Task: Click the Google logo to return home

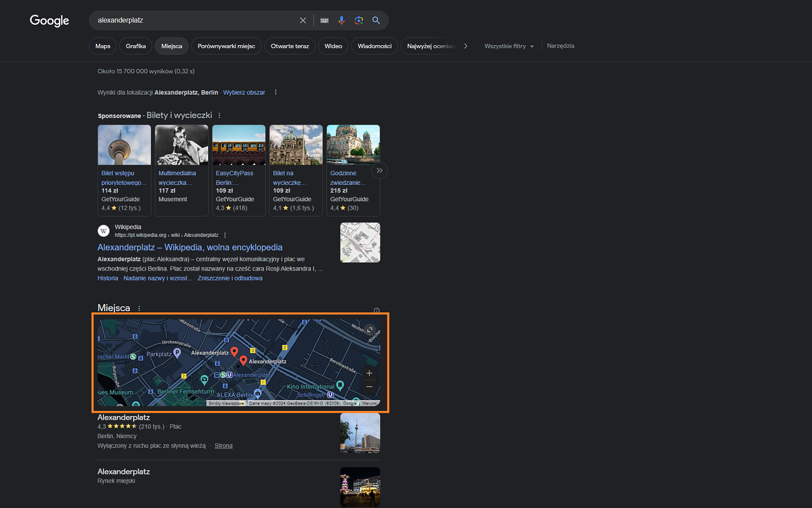Action: pyautogui.click(x=49, y=20)
